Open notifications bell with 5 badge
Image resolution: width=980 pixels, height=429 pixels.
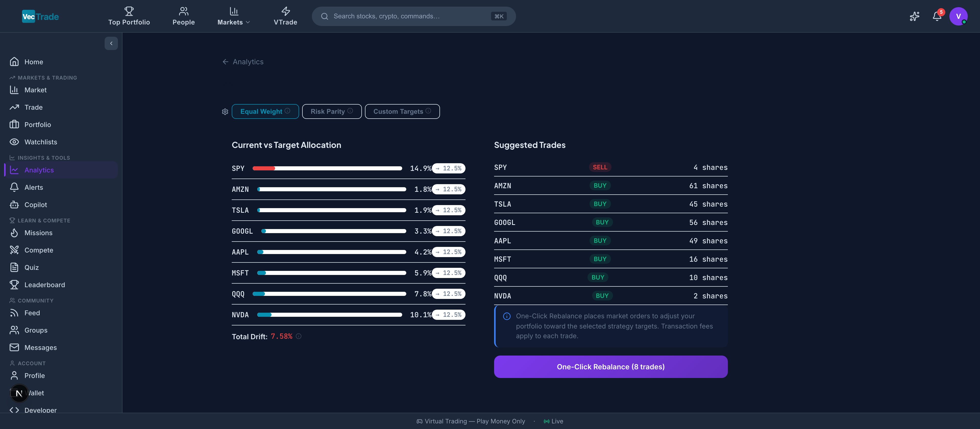(x=937, y=16)
